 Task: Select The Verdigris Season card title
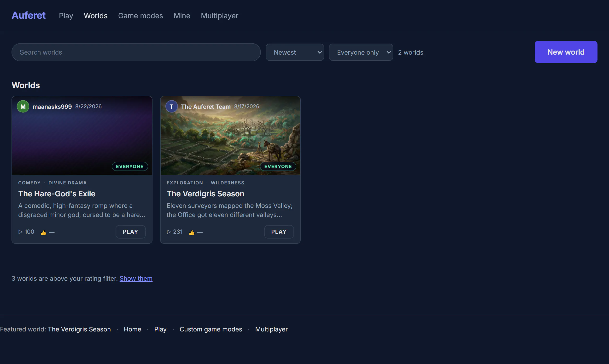click(205, 194)
